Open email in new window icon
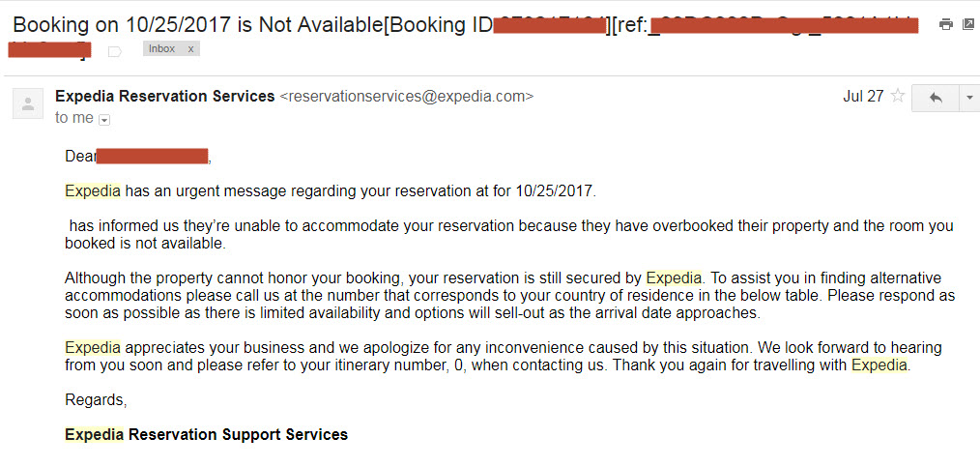The height and width of the screenshot is (467, 980). pyautogui.click(x=968, y=24)
